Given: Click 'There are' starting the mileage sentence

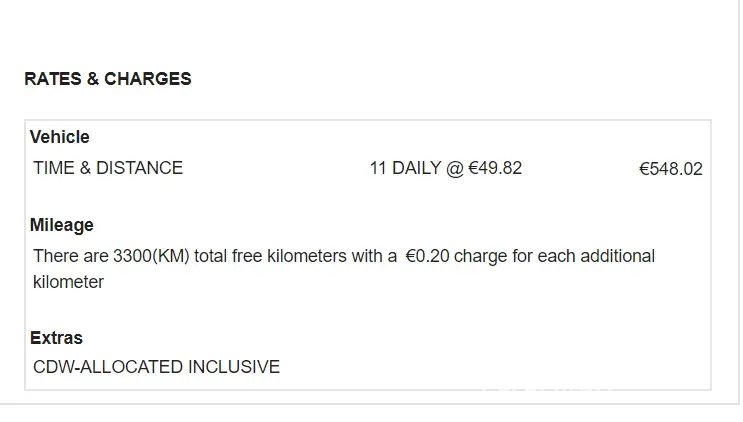Looking at the screenshot, I should click(x=70, y=256).
